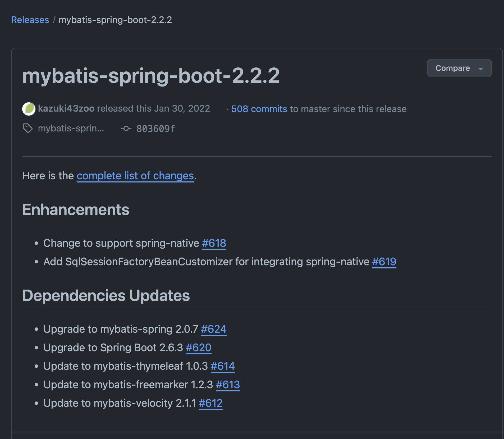Open issue #620 for Spring Boot upgrade

[x=199, y=348]
